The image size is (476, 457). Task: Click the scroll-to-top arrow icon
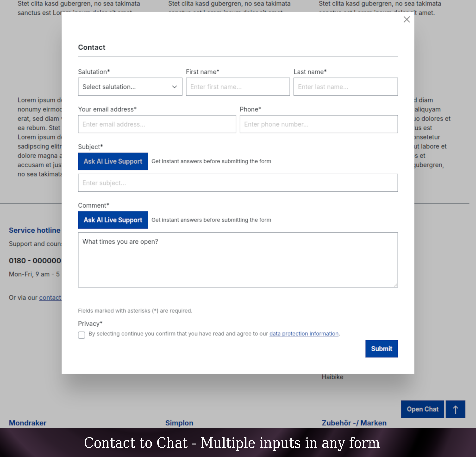[455, 409]
